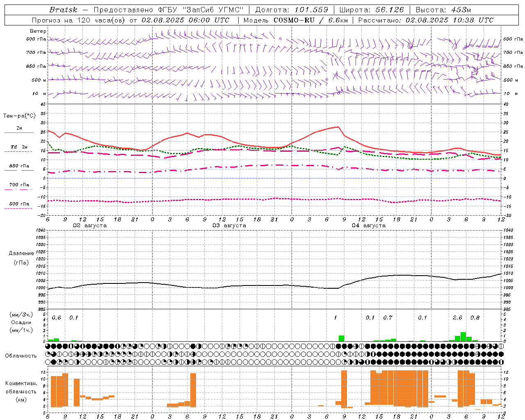Click the 2.6 three-hour precipitation value

457,318
